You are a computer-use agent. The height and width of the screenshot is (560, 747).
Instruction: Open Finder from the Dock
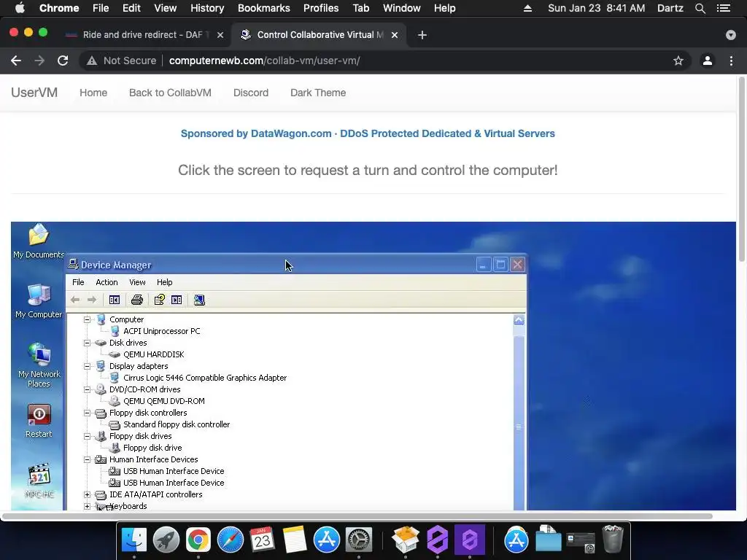tap(134, 540)
